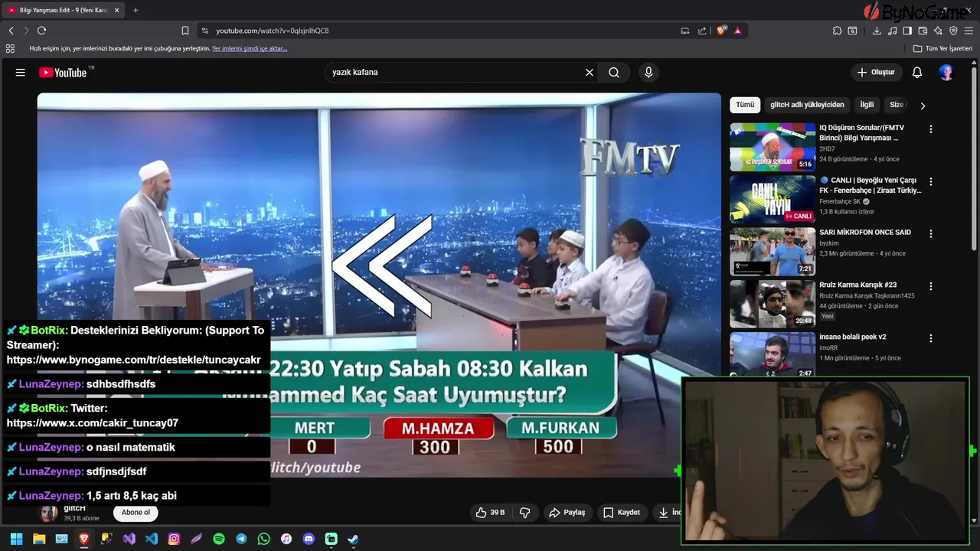Subscribe with the 'Abone ol' button
This screenshot has height=551, width=980.
click(136, 513)
